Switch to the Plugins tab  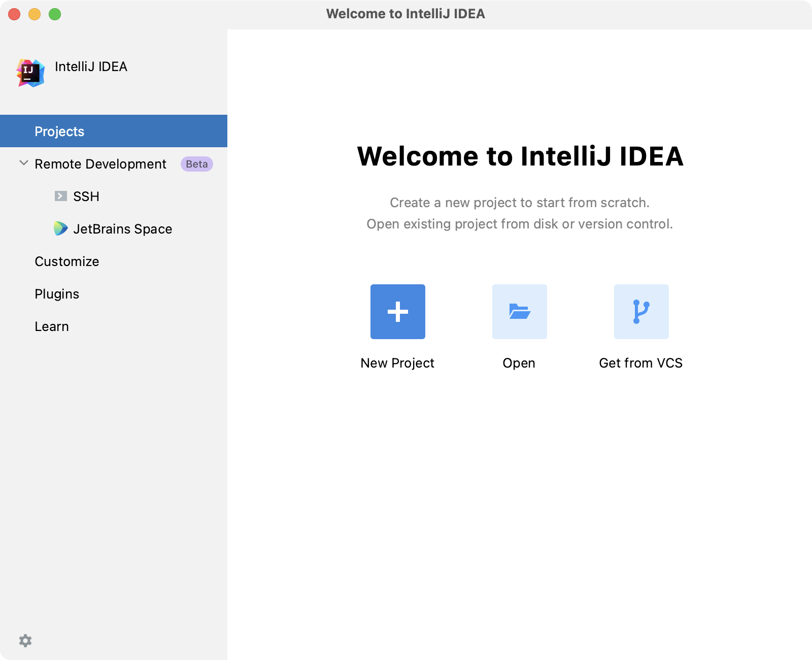click(x=114, y=293)
